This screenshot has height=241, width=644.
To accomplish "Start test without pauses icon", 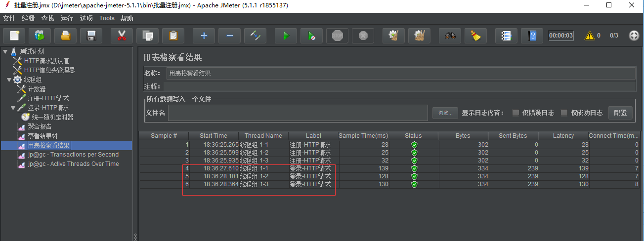I will [x=311, y=36].
